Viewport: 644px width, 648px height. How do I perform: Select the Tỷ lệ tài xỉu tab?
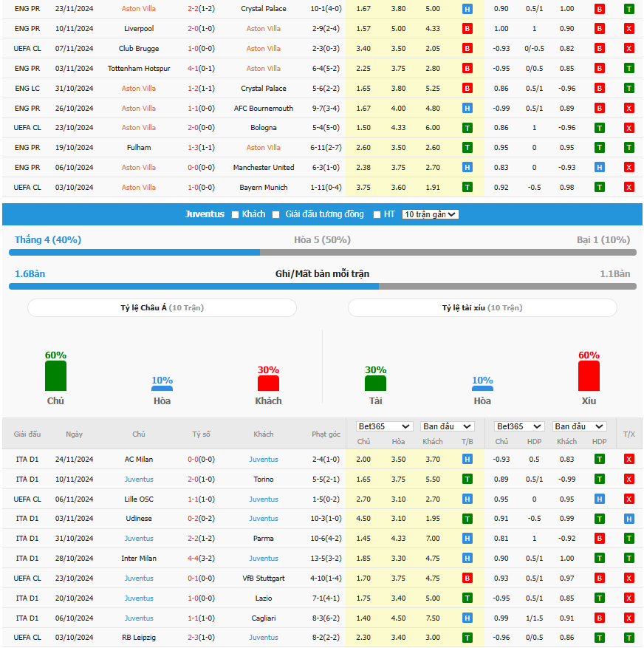(482, 308)
